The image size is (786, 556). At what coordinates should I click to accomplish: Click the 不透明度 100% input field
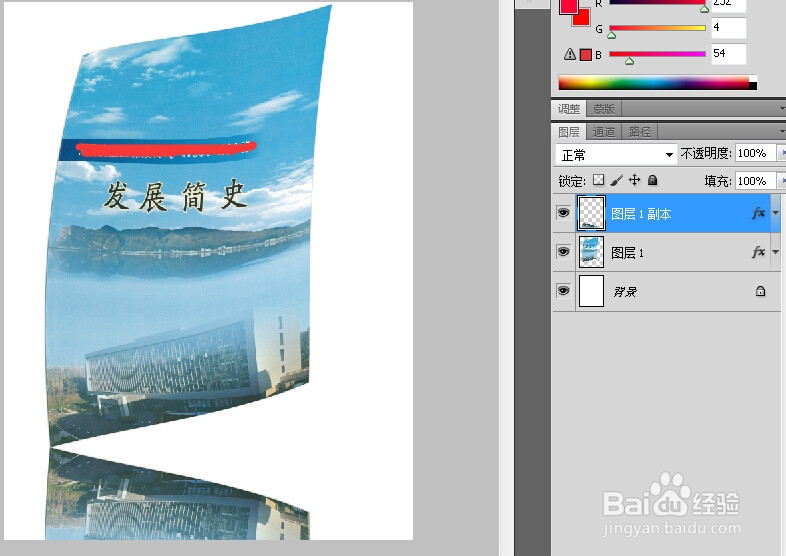pos(755,153)
